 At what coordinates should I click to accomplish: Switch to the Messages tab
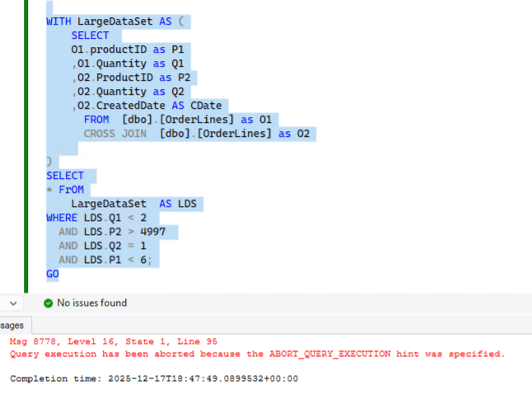click(x=13, y=326)
